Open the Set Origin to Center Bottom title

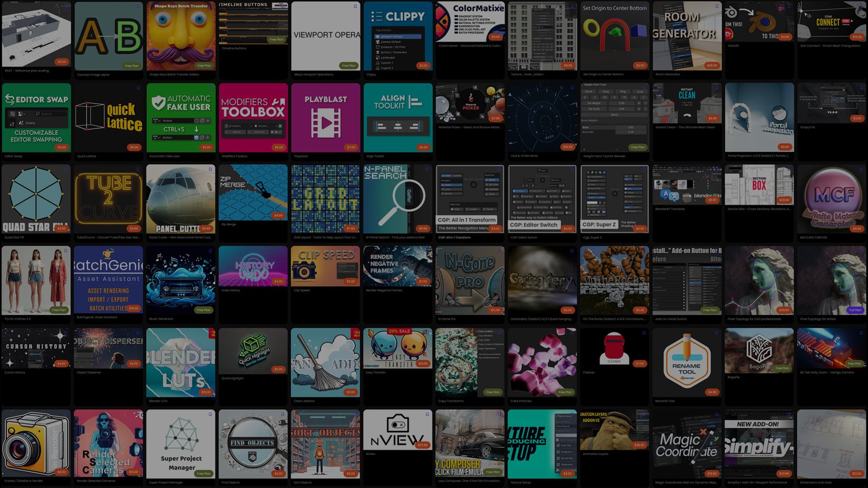tap(603, 74)
